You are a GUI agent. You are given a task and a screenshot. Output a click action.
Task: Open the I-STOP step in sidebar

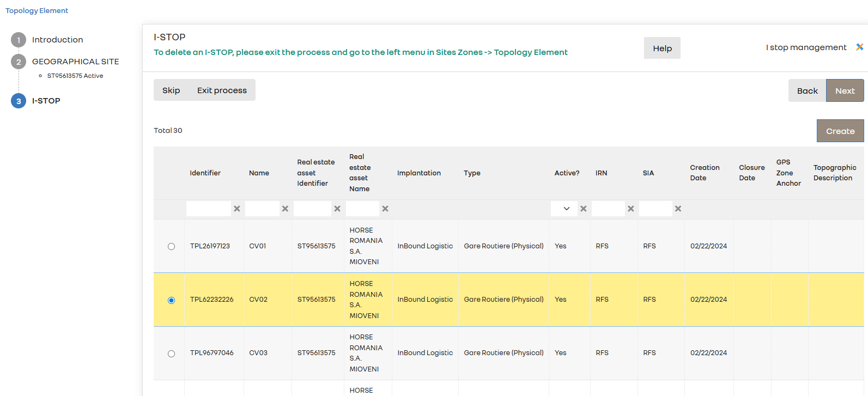[46, 101]
